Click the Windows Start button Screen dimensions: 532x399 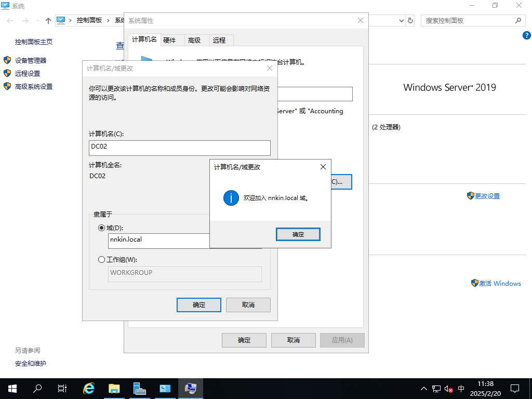(x=12, y=389)
